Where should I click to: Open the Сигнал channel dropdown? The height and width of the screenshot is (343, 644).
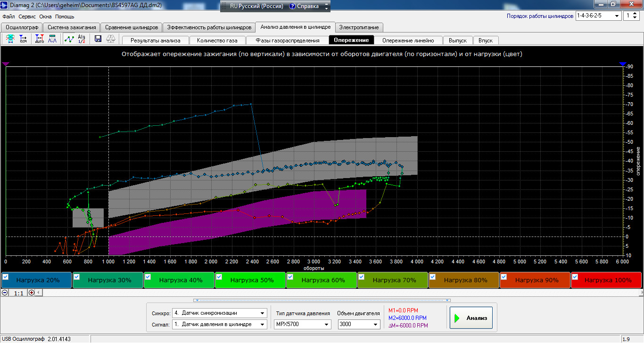(x=220, y=324)
